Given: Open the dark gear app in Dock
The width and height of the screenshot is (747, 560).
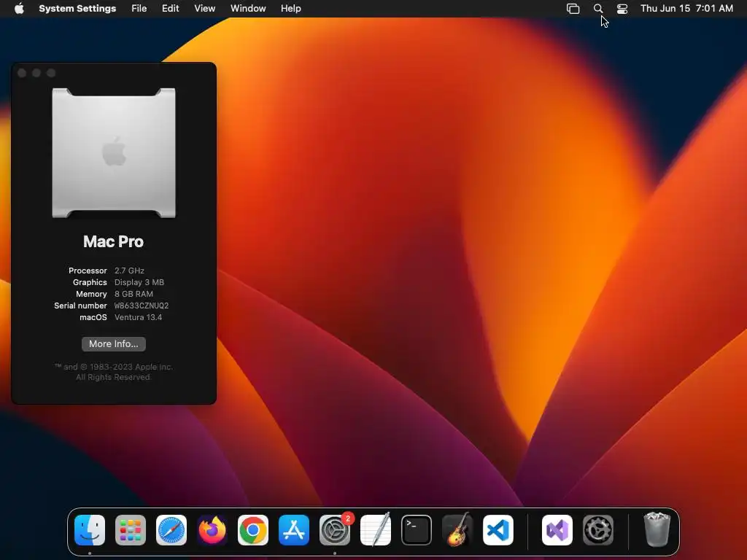Looking at the screenshot, I should [598, 529].
